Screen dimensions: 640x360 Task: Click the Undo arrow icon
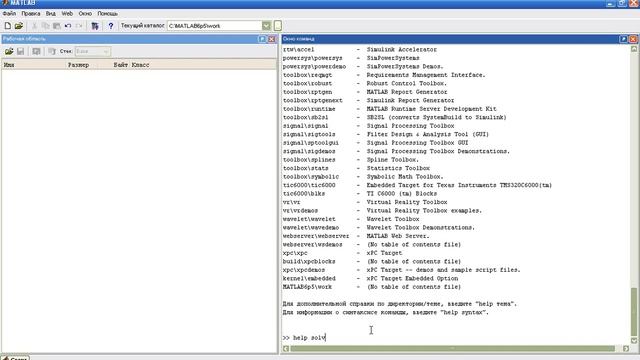tap(68, 26)
